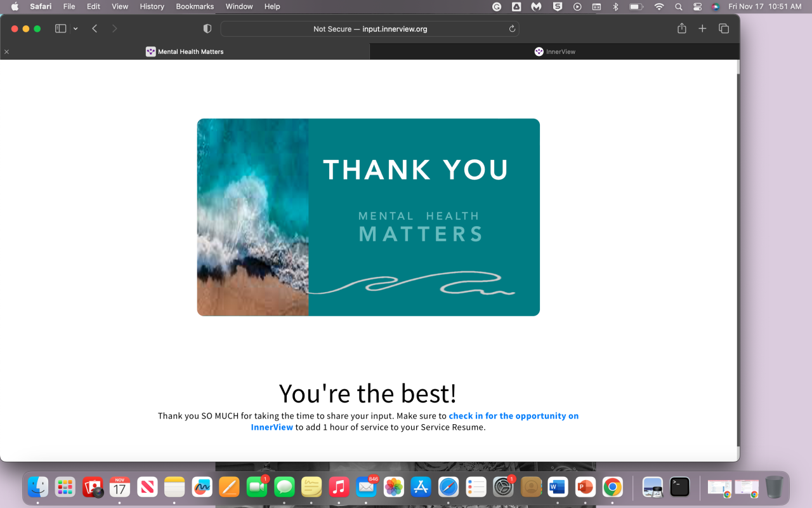Select the Mental Health Matters tab
812x508 pixels.
(185, 51)
